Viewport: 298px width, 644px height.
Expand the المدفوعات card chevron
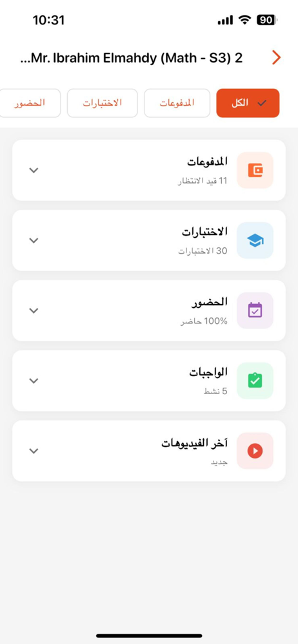click(x=34, y=170)
